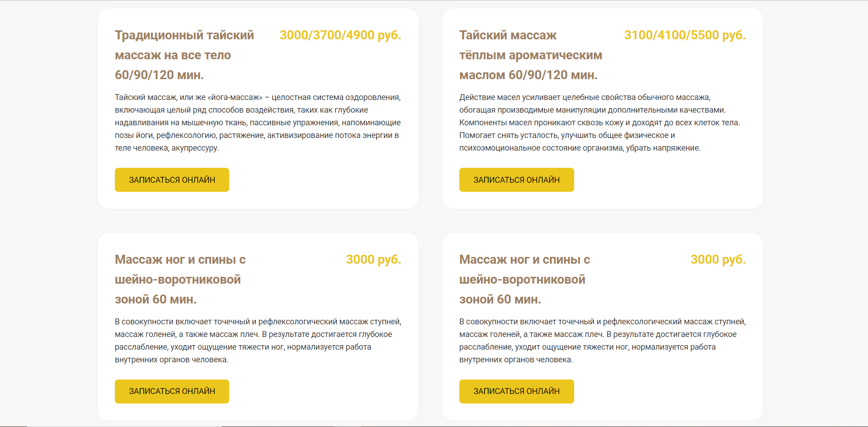
Task: Click the price 3100/4100/5500 руб.
Action: coord(684,35)
